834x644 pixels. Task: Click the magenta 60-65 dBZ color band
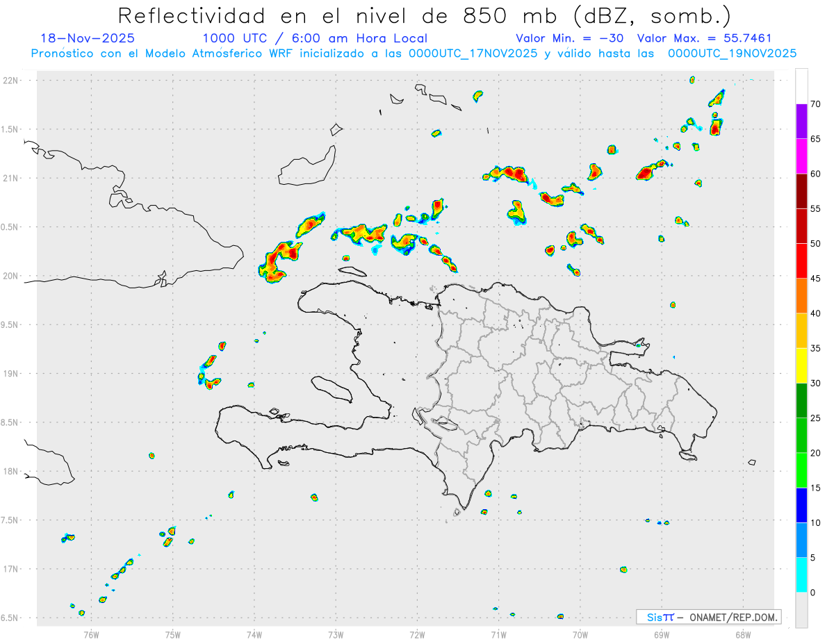[x=801, y=156]
